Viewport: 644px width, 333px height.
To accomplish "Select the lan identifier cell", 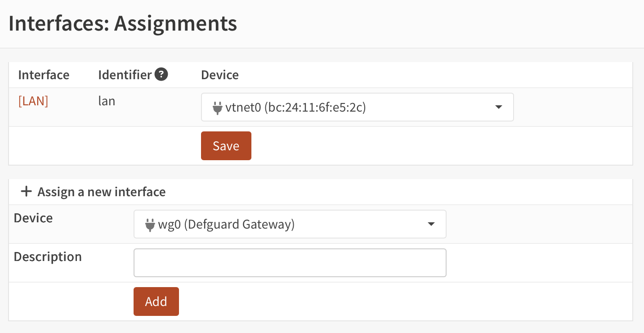I will [107, 101].
